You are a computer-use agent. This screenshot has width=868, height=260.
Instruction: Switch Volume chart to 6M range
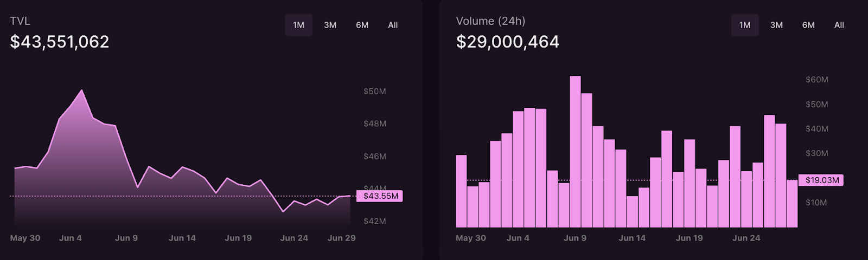(x=808, y=25)
